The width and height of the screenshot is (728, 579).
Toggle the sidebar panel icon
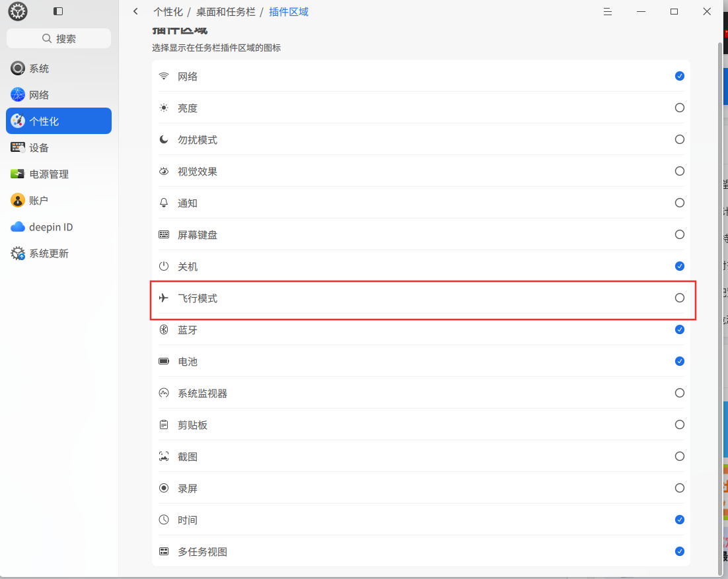[58, 11]
